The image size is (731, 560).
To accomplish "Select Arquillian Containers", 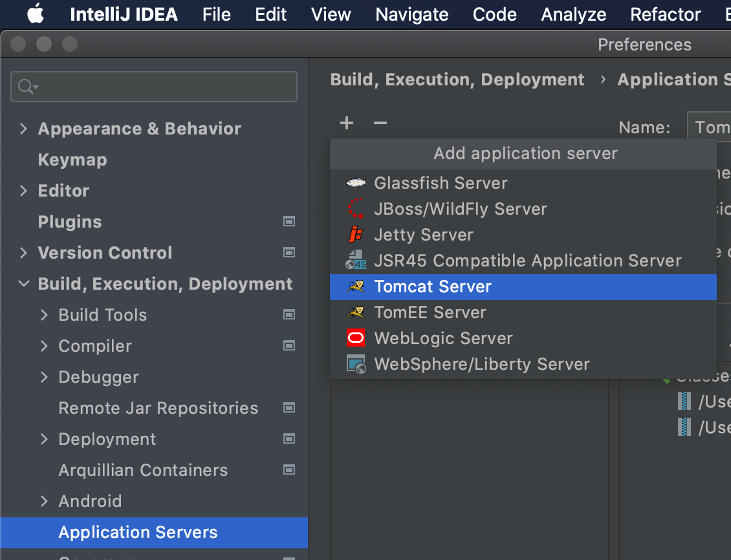I will tap(143, 470).
